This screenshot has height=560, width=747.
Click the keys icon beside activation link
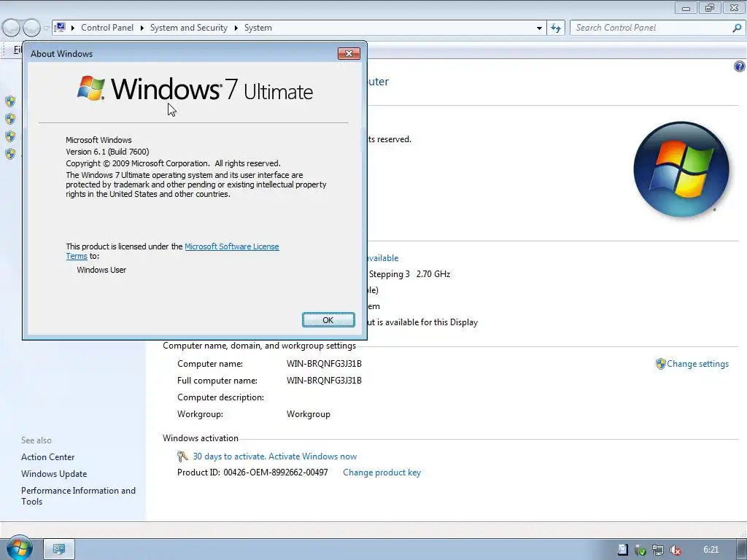182,456
